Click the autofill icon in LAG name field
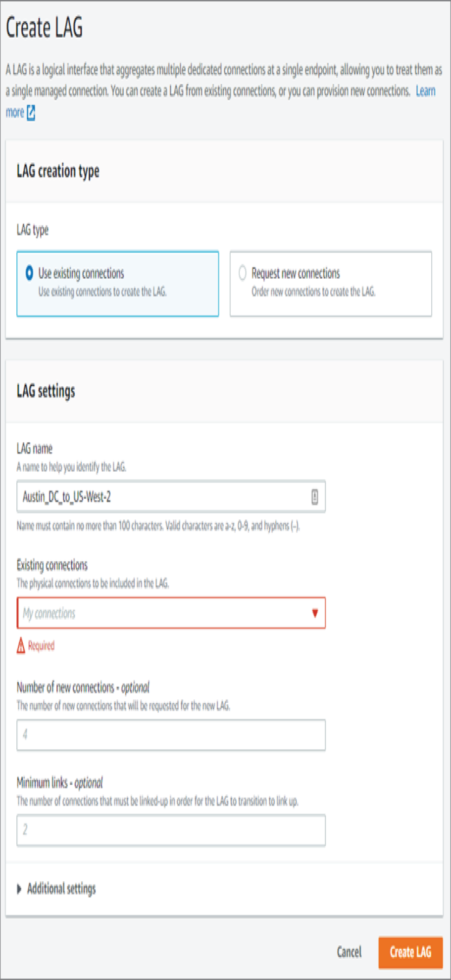451x980 pixels. (314, 496)
